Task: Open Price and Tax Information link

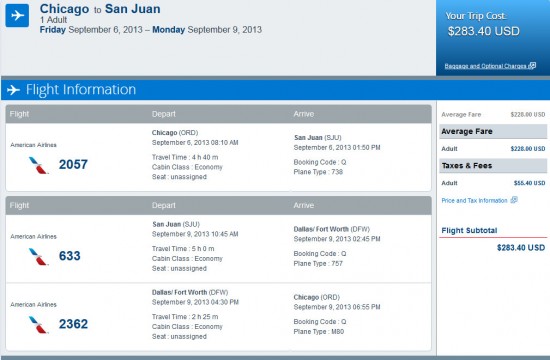Action: (x=474, y=201)
